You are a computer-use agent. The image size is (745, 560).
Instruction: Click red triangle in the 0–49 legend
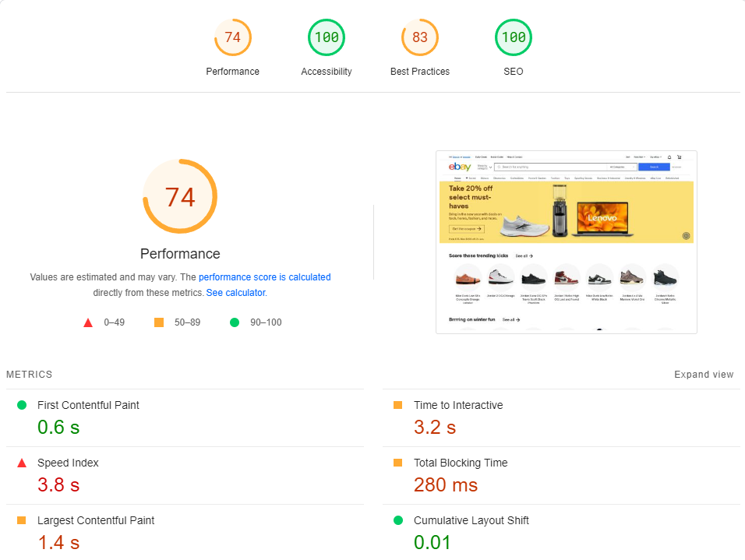click(x=88, y=322)
